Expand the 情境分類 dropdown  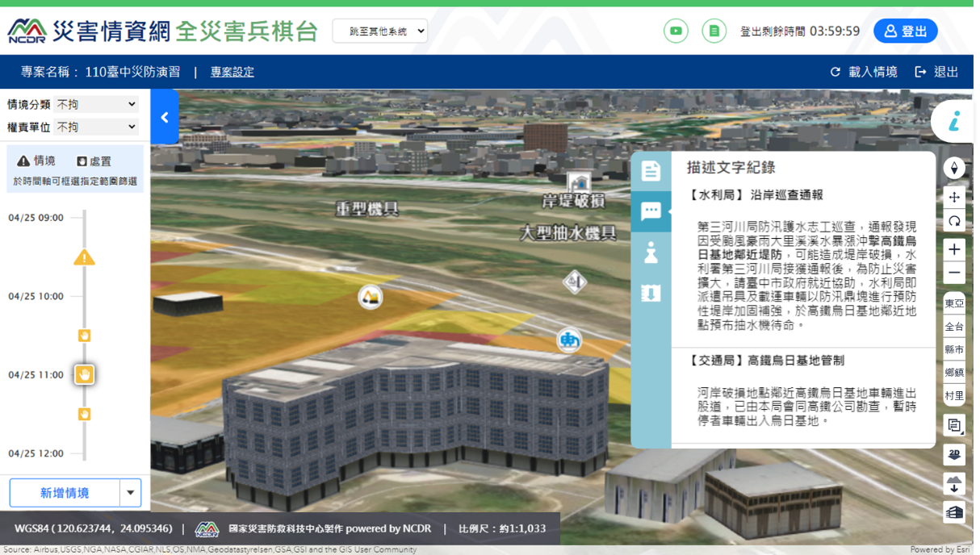[x=97, y=104]
